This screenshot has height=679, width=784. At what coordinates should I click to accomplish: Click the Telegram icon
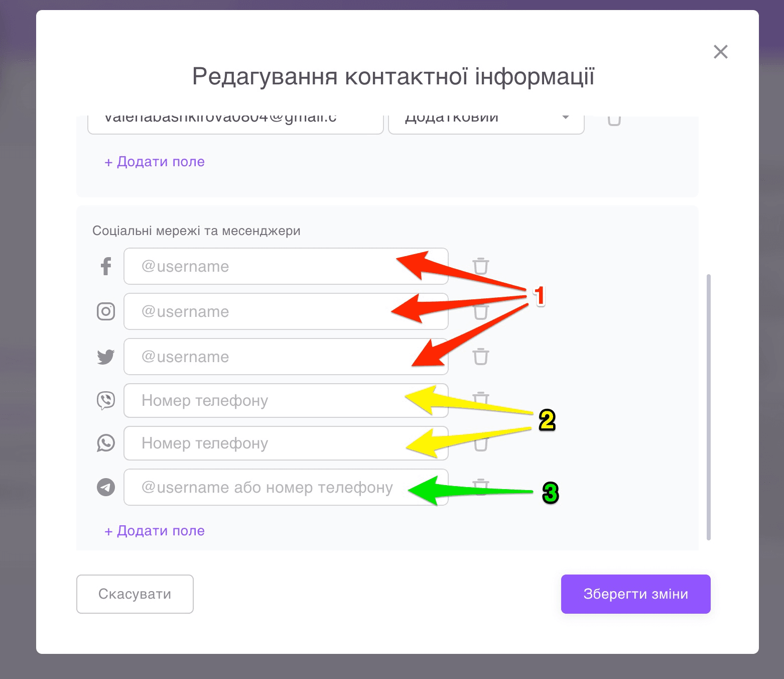(x=105, y=487)
